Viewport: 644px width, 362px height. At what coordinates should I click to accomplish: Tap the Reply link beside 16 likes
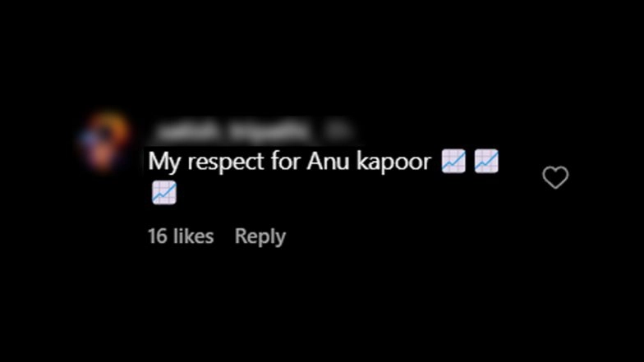[260, 236]
